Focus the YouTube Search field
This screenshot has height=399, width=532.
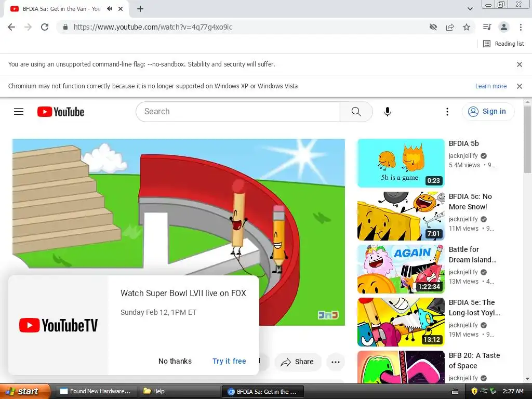238,112
